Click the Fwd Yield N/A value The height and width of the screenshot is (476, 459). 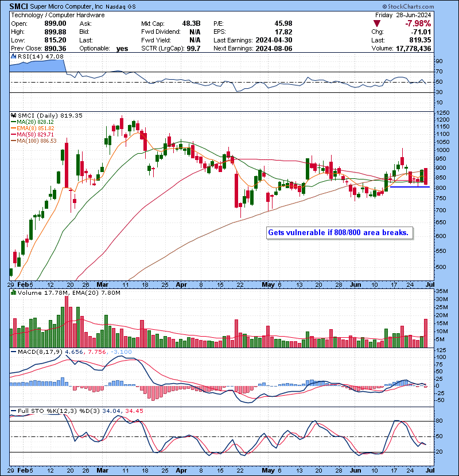tap(195, 40)
